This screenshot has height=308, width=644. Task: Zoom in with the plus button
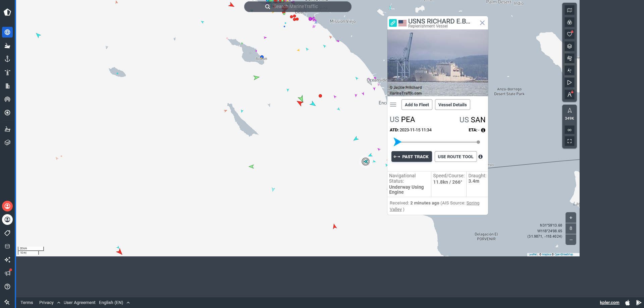click(571, 218)
